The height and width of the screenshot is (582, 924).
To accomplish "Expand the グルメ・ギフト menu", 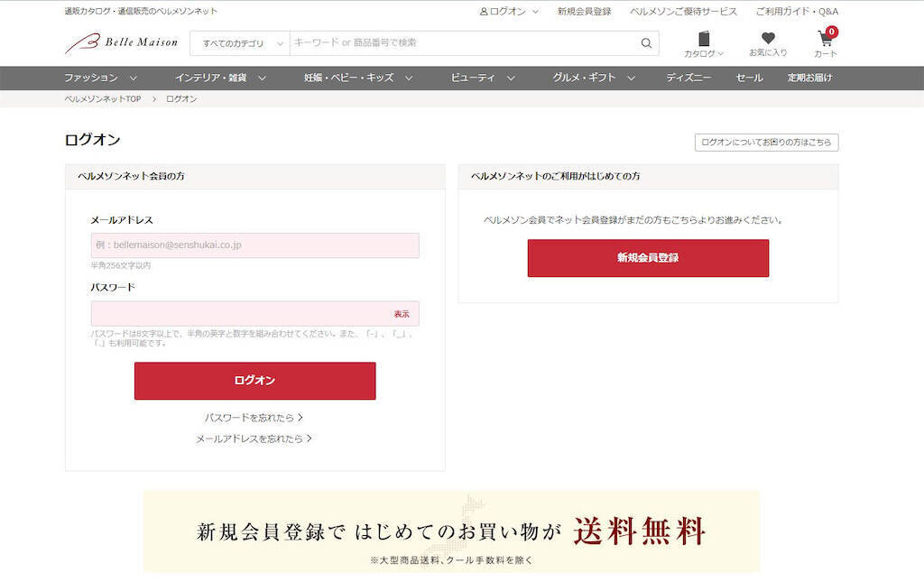I will click(x=593, y=78).
